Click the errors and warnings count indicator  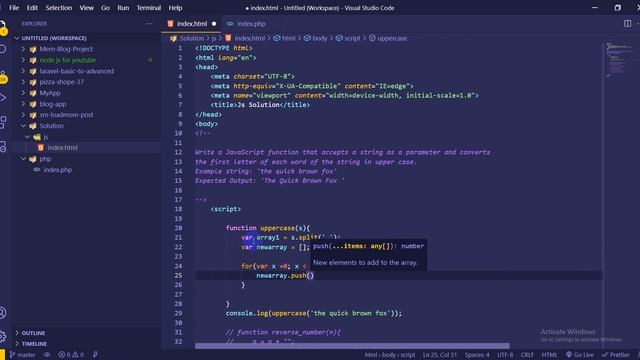[71, 355]
